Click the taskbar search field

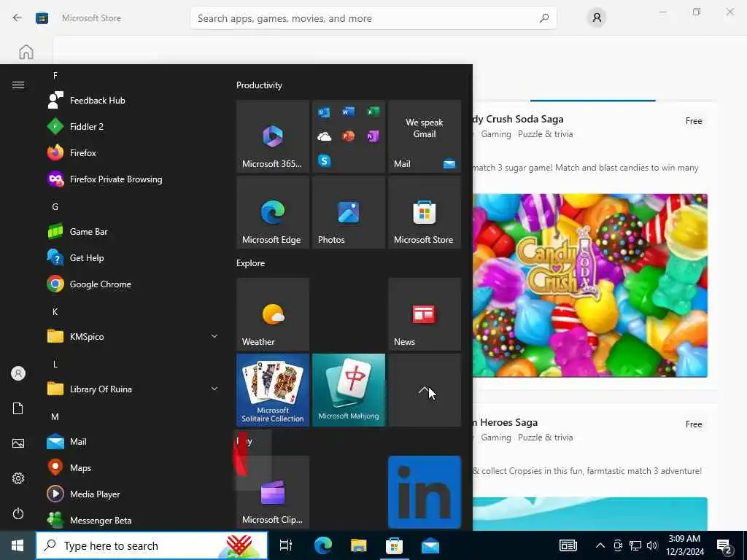coord(152,545)
